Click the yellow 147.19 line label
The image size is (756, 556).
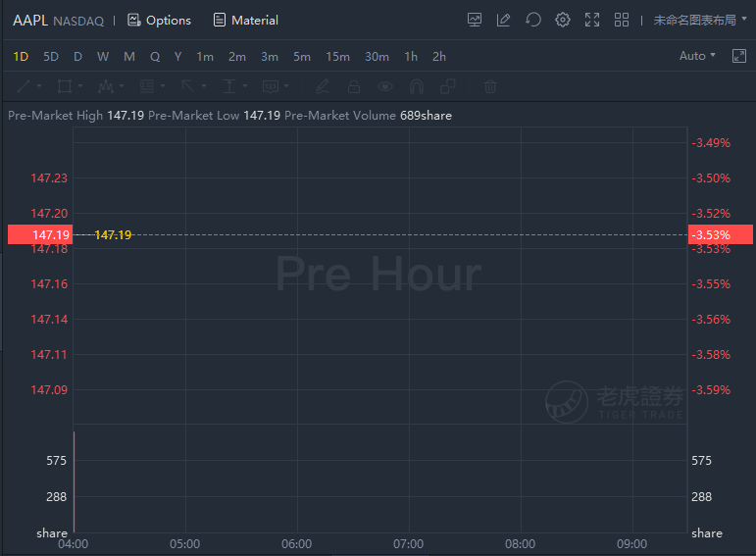coord(113,234)
